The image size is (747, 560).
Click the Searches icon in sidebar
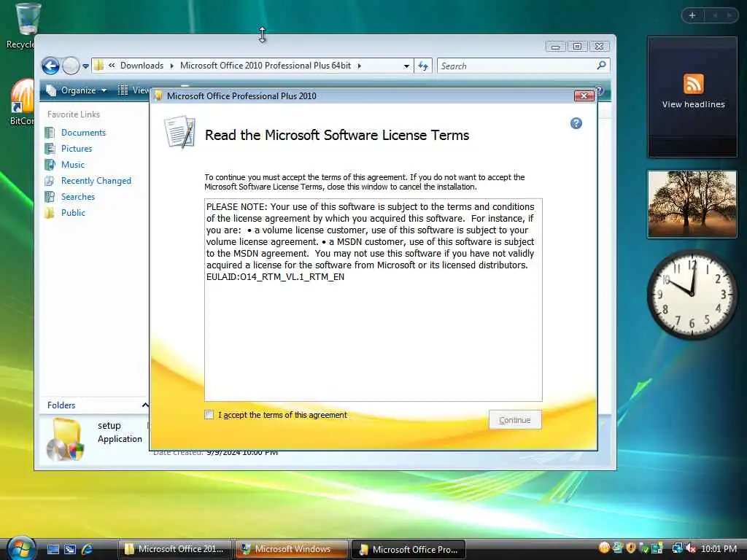[50, 197]
